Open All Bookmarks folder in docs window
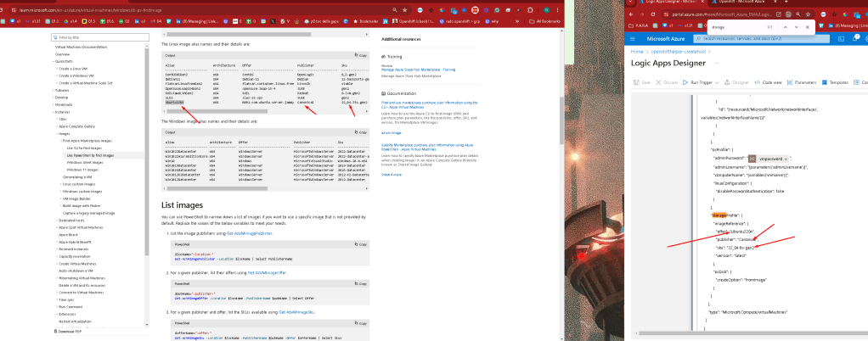The width and height of the screenshot is (868, 341). 544,21
